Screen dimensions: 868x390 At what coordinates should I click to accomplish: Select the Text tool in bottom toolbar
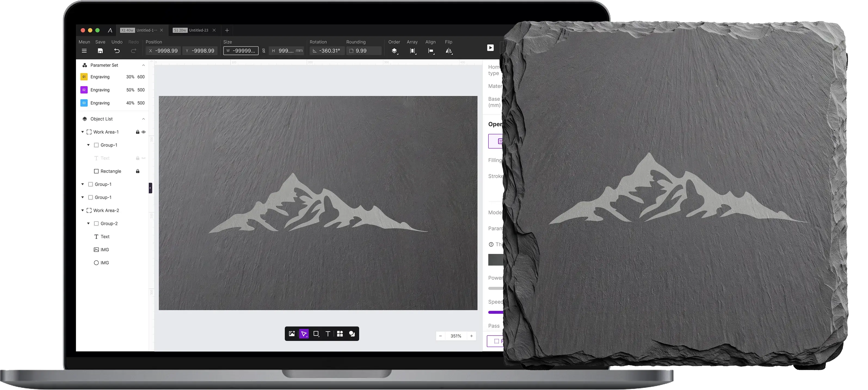[328, 334]
